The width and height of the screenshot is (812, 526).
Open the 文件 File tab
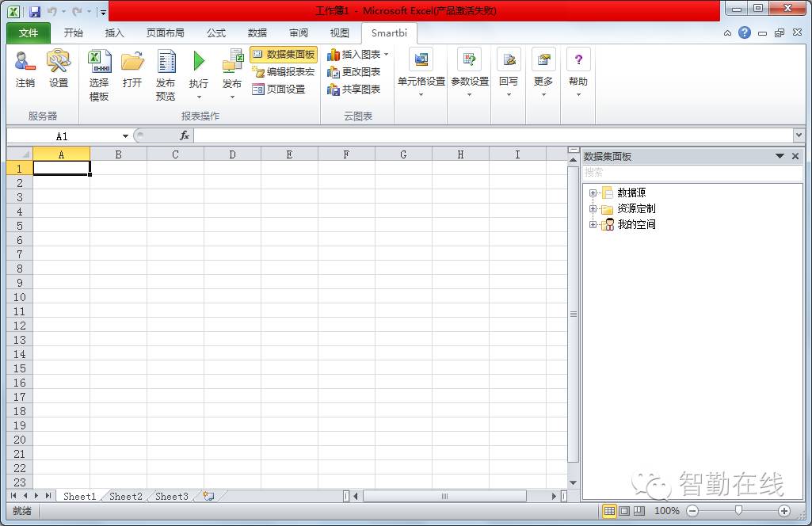pyautogui.click(x=29, y=32)
